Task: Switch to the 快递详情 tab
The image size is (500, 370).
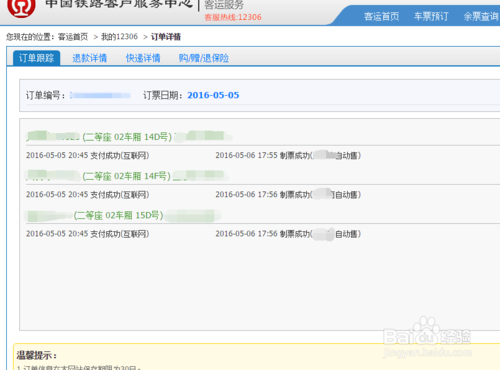Action: pyautogui.click(x=143, y=58)
